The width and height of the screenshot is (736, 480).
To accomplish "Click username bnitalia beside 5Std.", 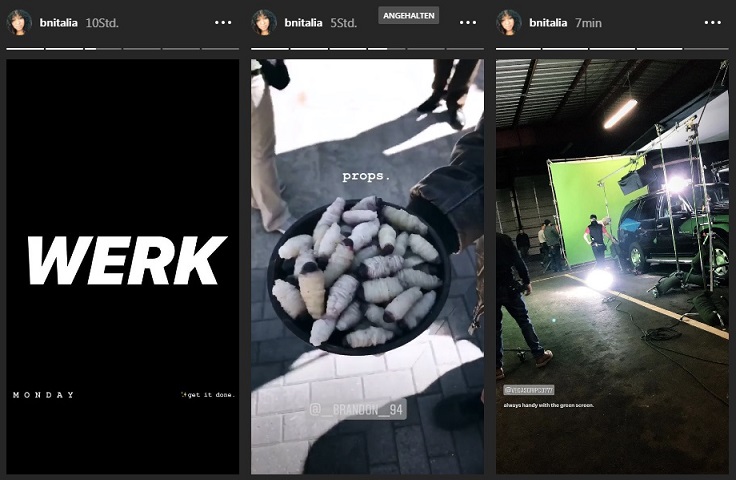I will (x=303, y=23).
